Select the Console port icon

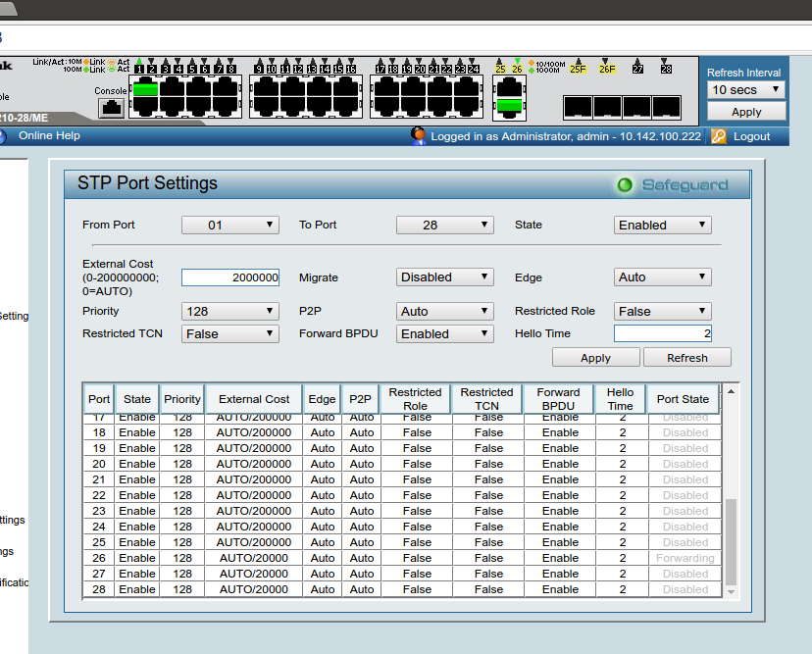coord(111,108)
